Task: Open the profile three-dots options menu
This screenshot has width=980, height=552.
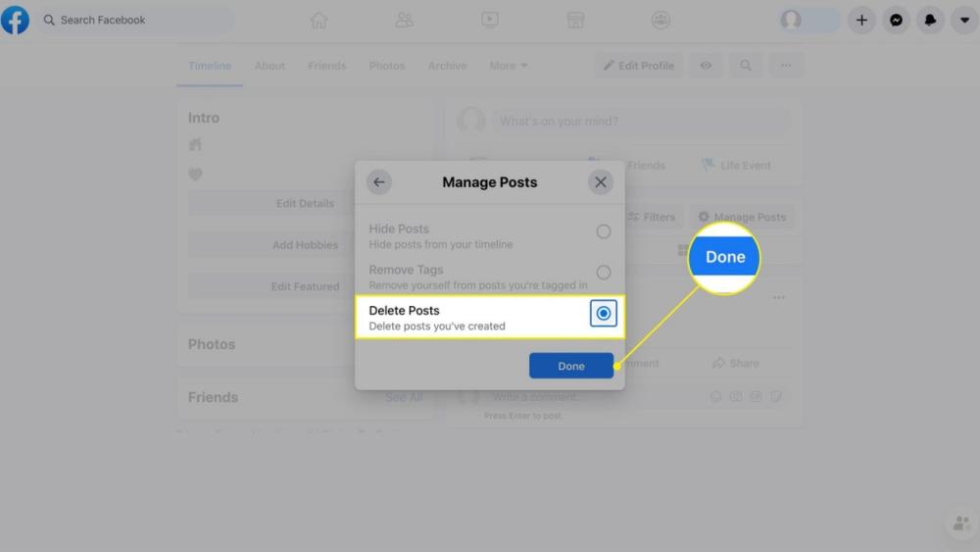Action: point(785,66)
